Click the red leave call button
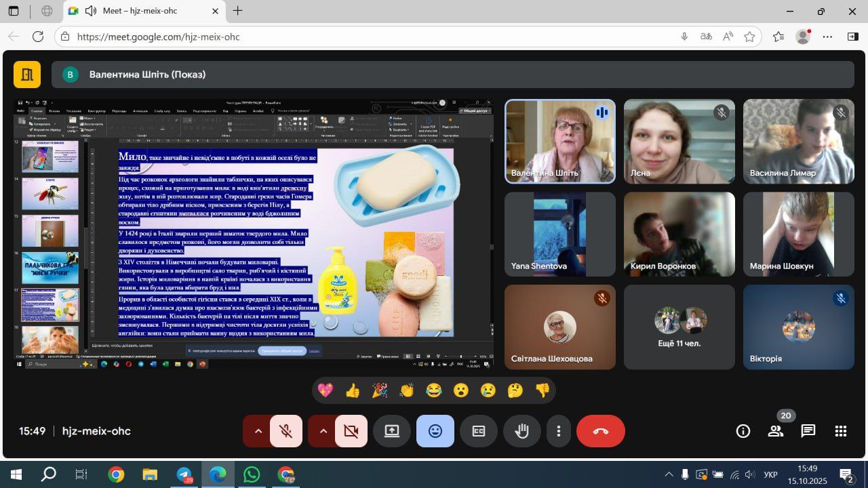The height and width of the screenshot is (488, 868). tap(600, 431)
